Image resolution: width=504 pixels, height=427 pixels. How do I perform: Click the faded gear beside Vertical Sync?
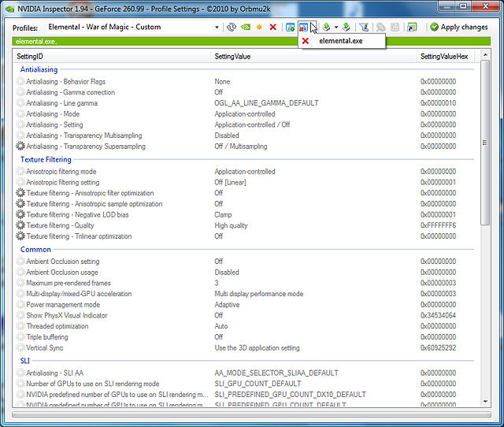pos(20,347)
